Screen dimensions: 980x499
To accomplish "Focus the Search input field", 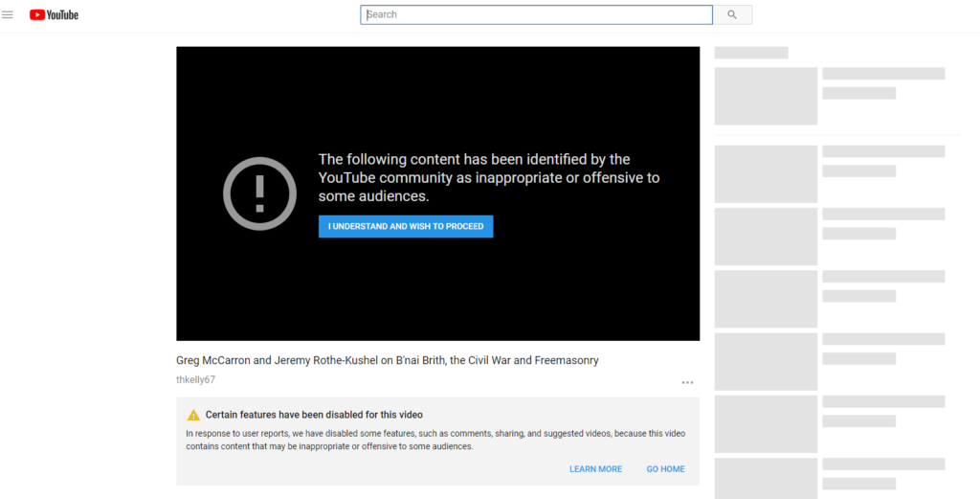I will pos(536,14).
